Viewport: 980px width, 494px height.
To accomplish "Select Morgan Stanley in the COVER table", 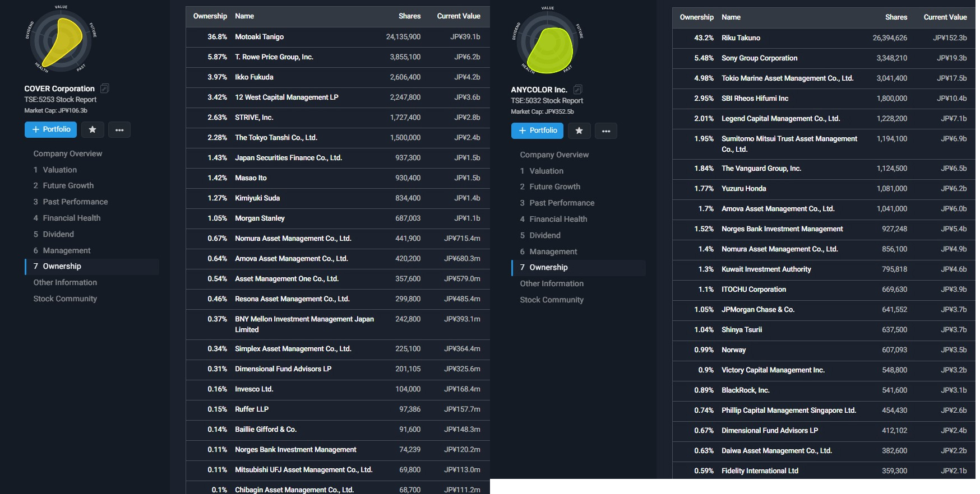I will [260, 218].
